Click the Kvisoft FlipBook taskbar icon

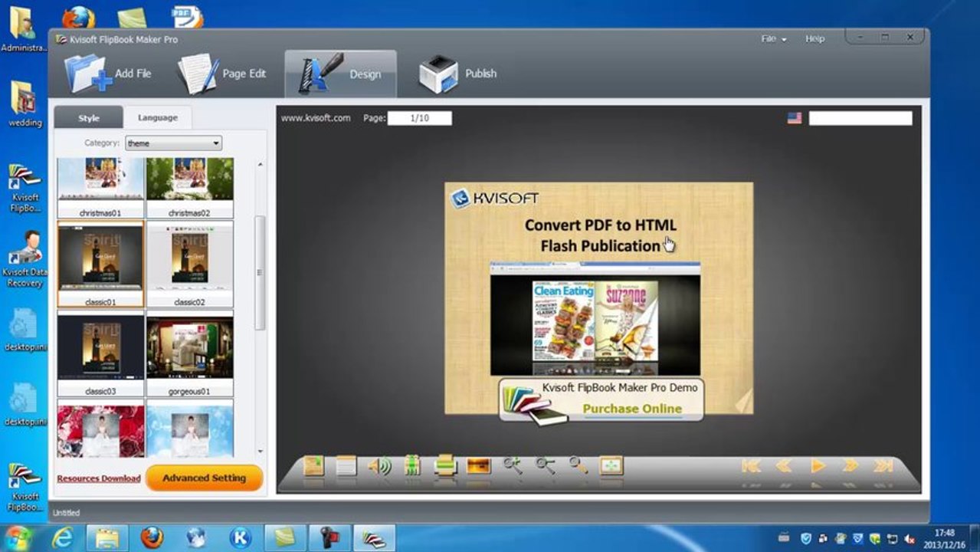pyautogui.click(x=374, y=538)
